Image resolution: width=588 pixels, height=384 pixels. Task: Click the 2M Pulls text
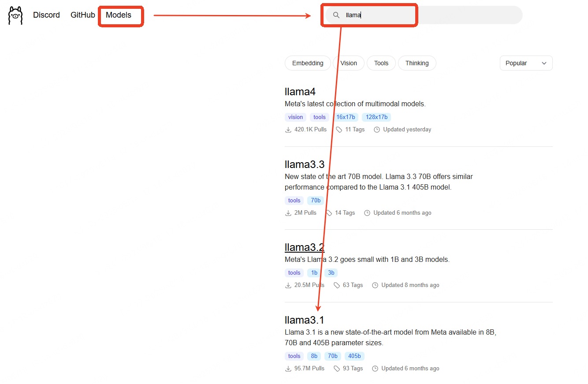305,213
